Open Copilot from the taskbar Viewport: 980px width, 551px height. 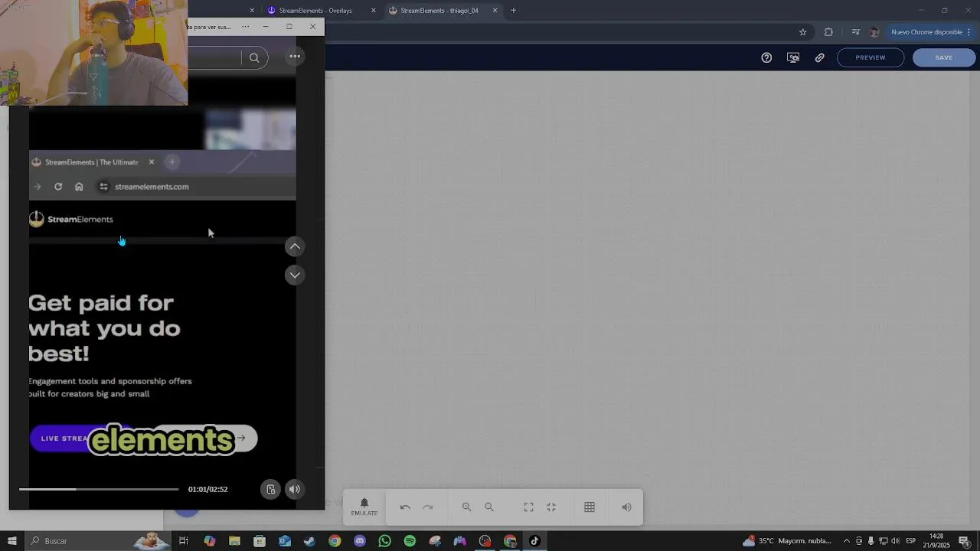pyautogui.click(x=209, y=541)
